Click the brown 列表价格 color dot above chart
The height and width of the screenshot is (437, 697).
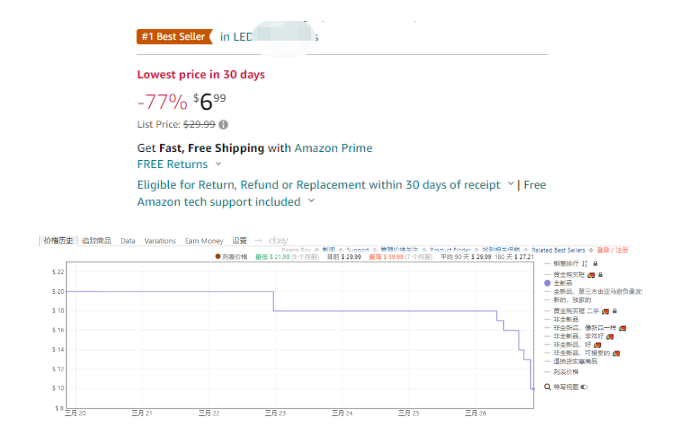pos(218,257)
